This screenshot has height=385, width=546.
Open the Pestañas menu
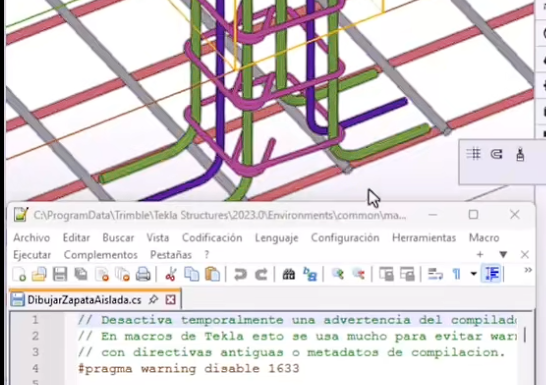pyautogui.click(x=171, y=255)
